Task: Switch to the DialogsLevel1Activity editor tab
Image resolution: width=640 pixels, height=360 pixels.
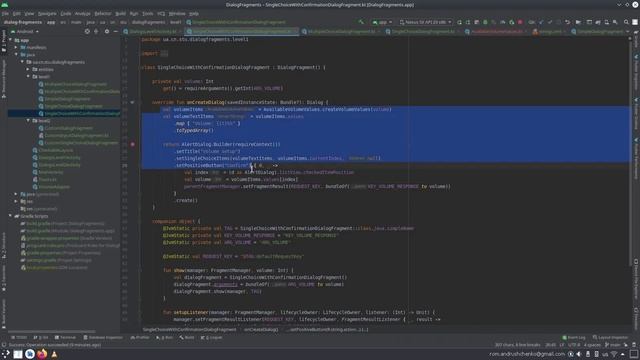Action: point(153,31)
